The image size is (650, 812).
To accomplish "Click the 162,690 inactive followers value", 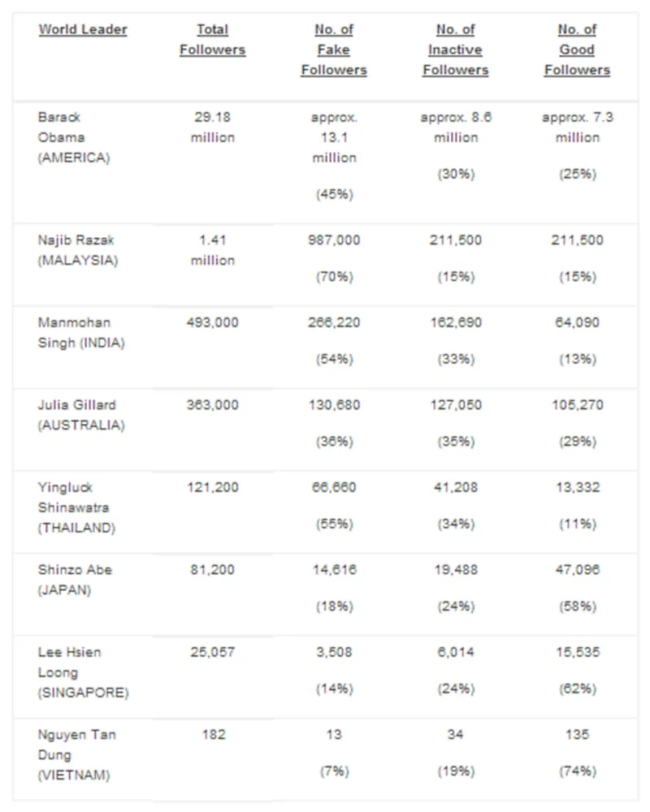I will coord(455,322).
